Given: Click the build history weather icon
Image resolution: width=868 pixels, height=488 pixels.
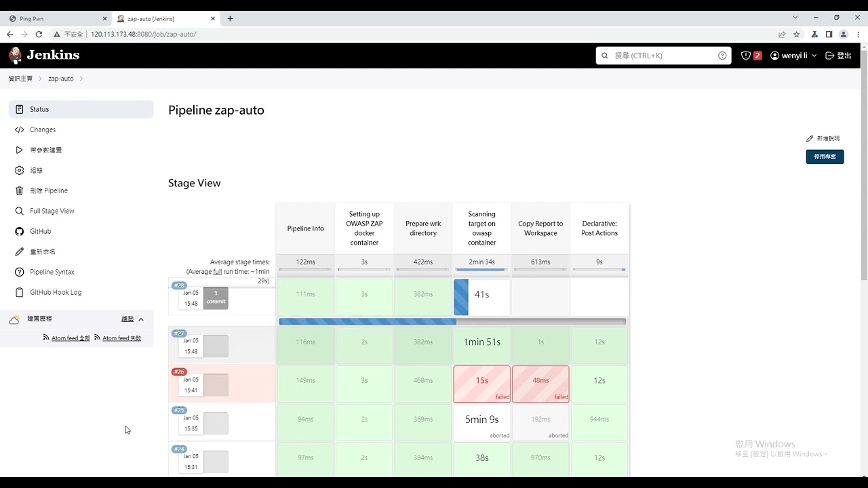Looking at the screenshot, I should [x=14, y=319].
